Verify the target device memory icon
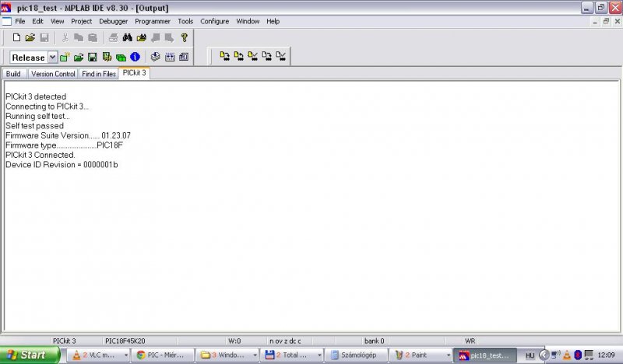Image resolution: width=623 pixels, height=364 pixels. (x=252, y=56)
